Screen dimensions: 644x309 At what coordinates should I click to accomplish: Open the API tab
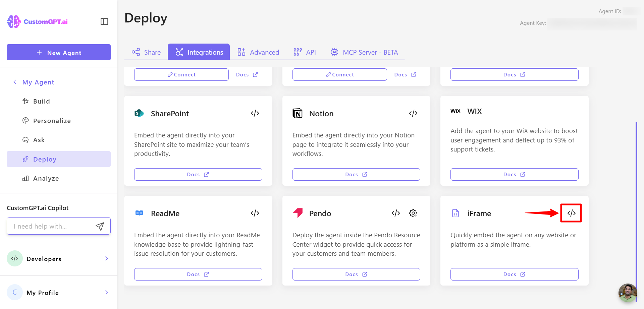(x=305, y=52)
